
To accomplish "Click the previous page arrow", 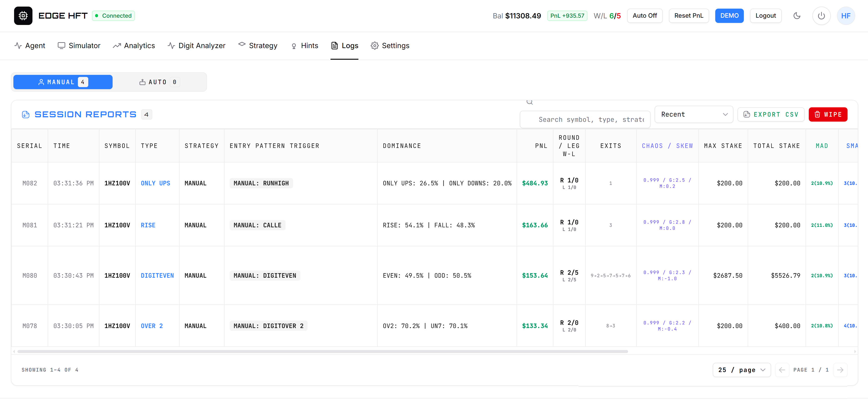I will pyautogui.click(x=782, y=370).
